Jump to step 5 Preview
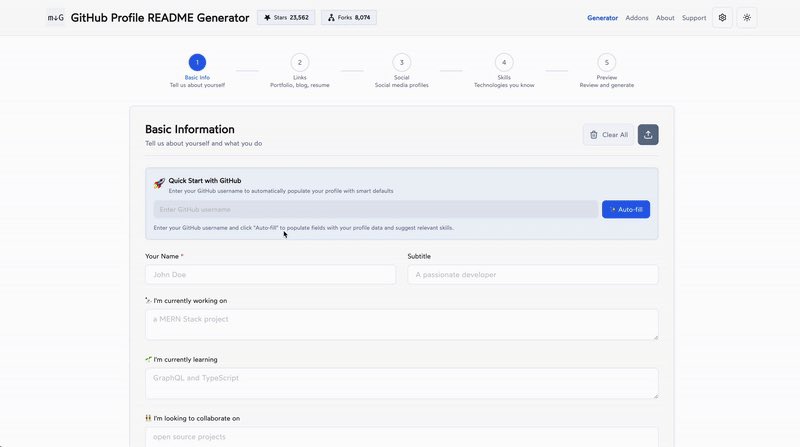The width and height of the screenshot is (800, 447). 607,62
